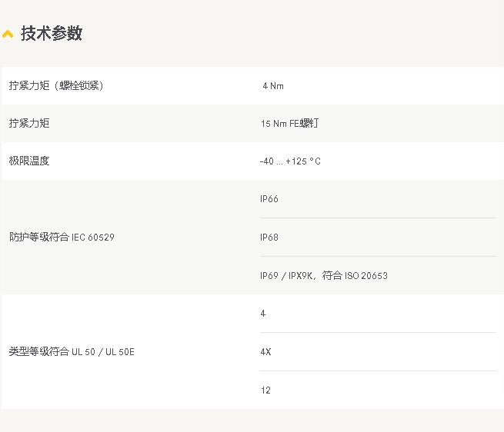This screenshot has height=432, width=504.
Task: Click the IEC 60529 standard text
Action: point(93,238)
